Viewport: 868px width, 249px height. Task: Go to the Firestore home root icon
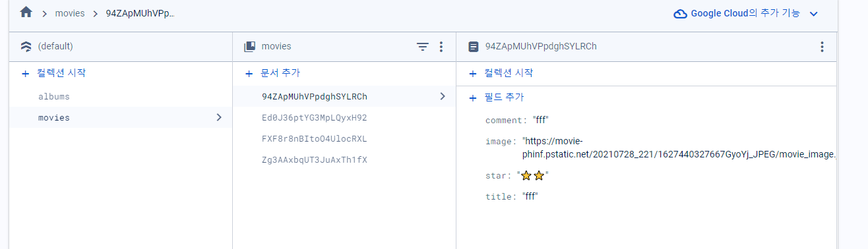tap(26, 13)
